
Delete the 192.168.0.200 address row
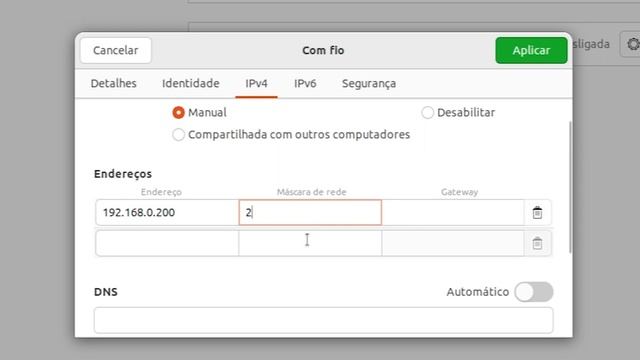[x=537, y=212]
